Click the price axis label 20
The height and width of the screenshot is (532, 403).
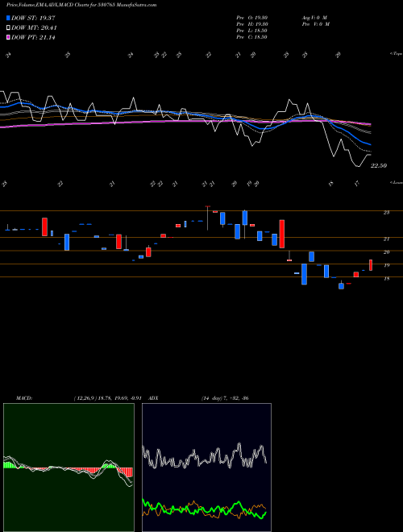click(386, 252)
